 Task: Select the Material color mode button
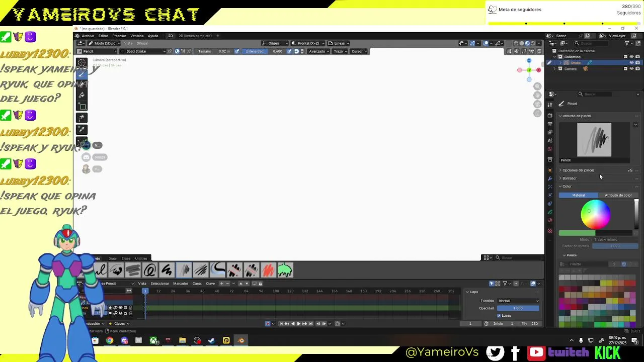[578, 195]
